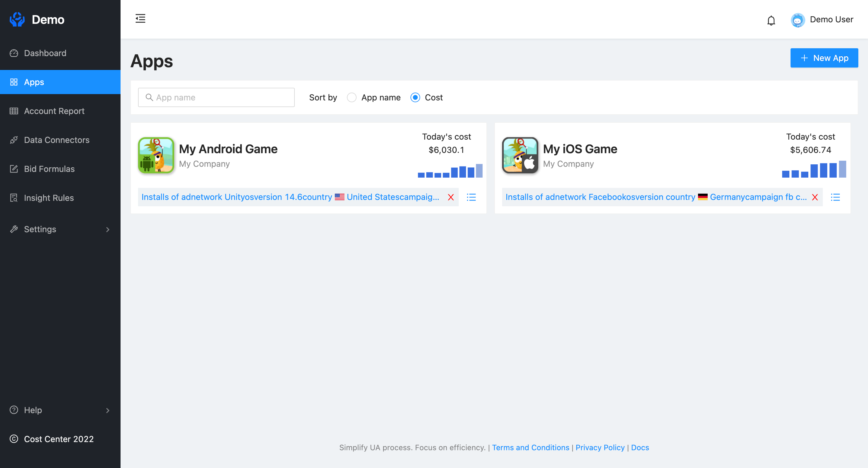Remove the United States installs filter
The image size is (868, 468).
(x=451, y=197)
